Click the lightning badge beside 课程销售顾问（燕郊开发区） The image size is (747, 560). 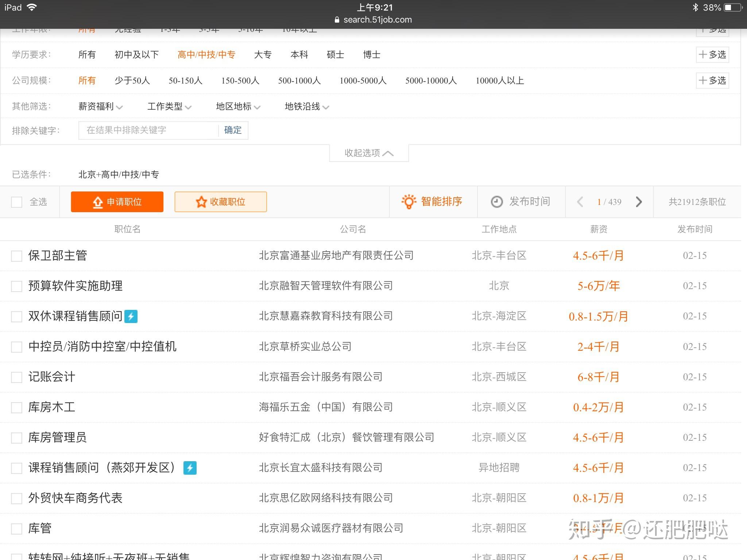[190, 468]
